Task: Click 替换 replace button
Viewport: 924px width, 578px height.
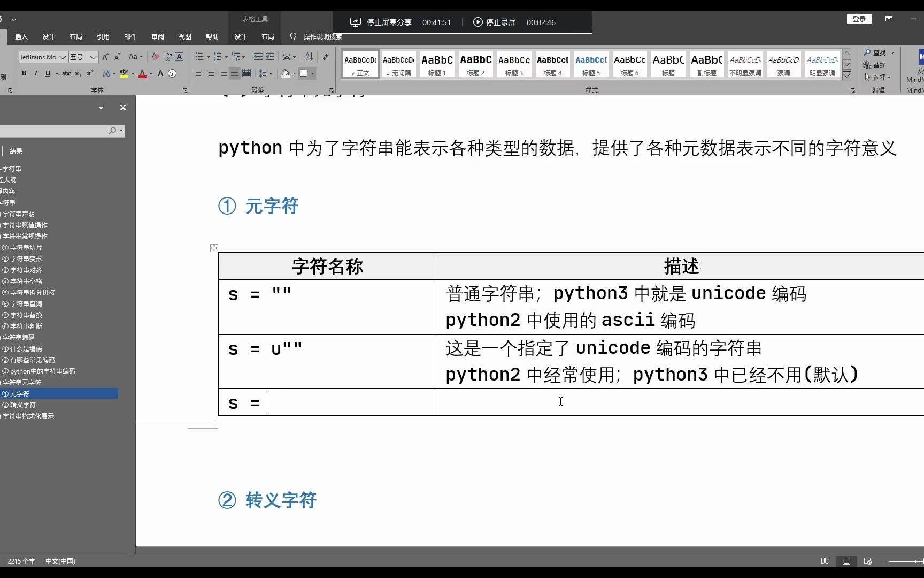Action: tap(875, 65)
